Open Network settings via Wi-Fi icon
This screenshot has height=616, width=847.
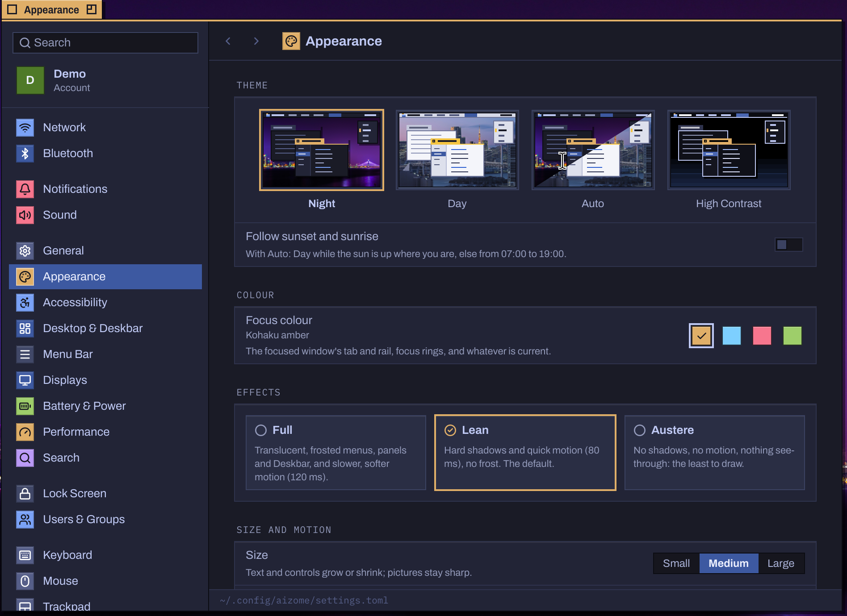pyautogui.click(x=25, y=128)
